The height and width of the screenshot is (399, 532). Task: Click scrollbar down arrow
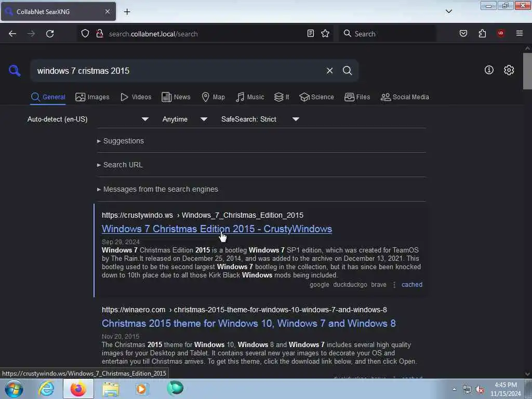click(527, 374)
